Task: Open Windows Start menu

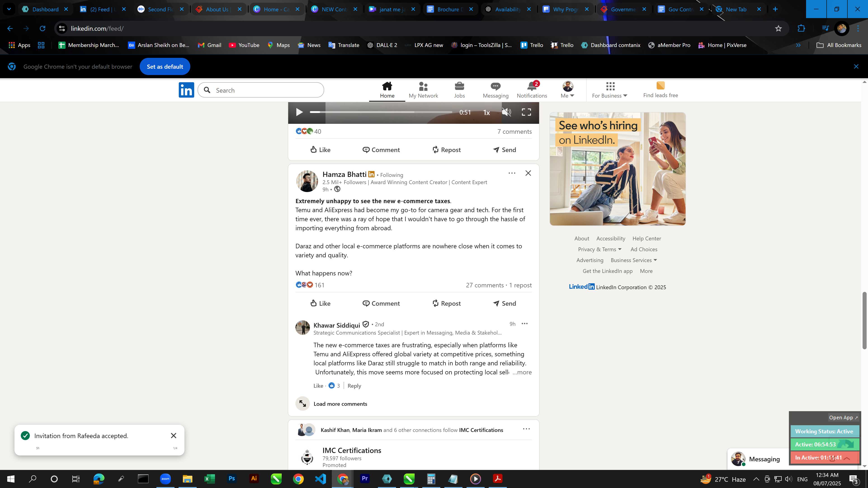Action: click(x=10, y=479)
